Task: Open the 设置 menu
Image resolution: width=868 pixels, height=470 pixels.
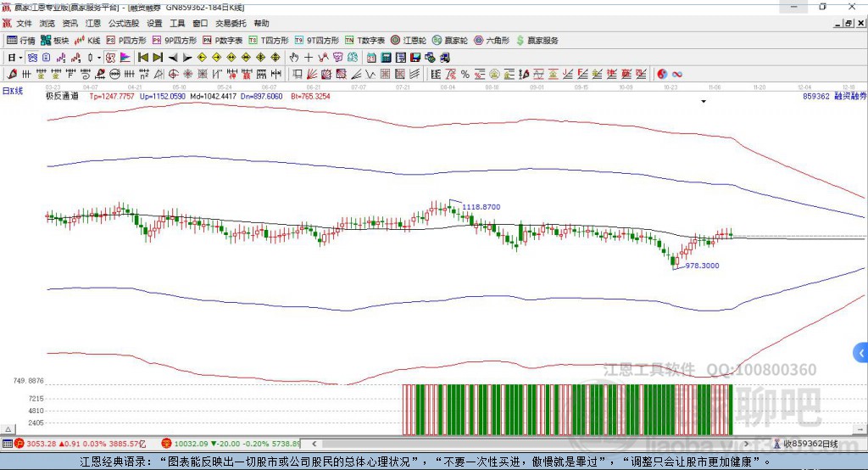Action: pos(154,23)
